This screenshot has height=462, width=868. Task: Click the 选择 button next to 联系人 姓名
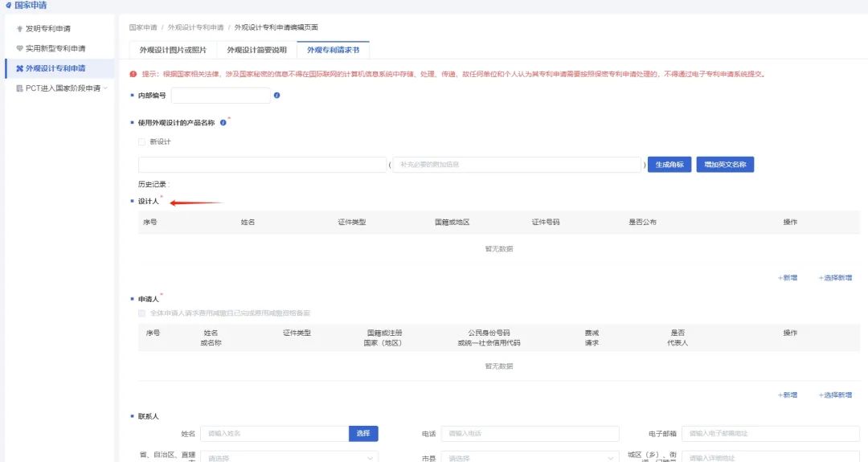tap(363, 433)
